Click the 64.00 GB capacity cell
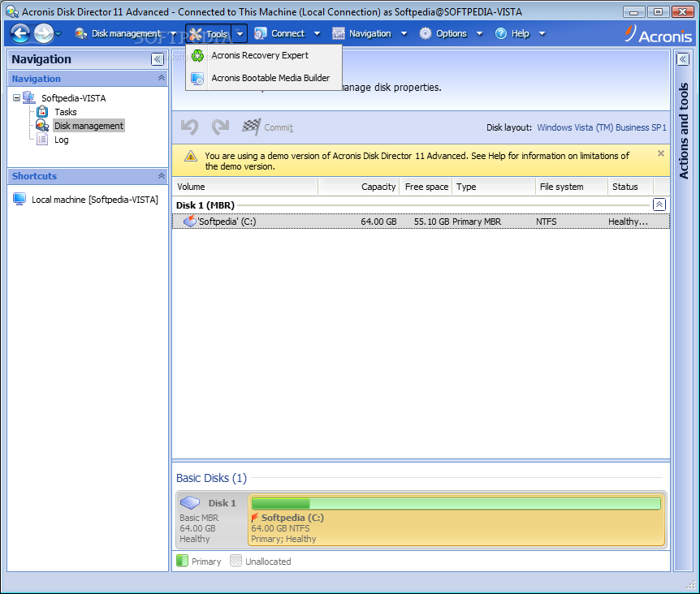 pyautogui.click(x=378, y=222)
